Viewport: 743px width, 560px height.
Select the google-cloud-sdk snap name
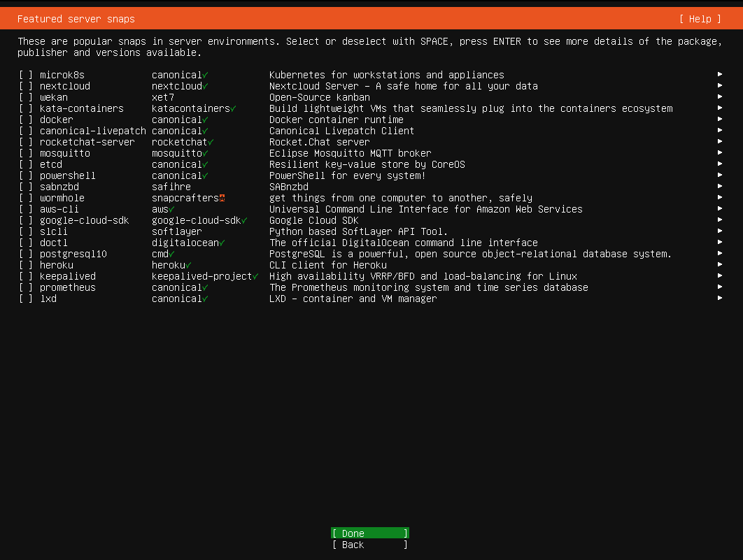[85, 221]
